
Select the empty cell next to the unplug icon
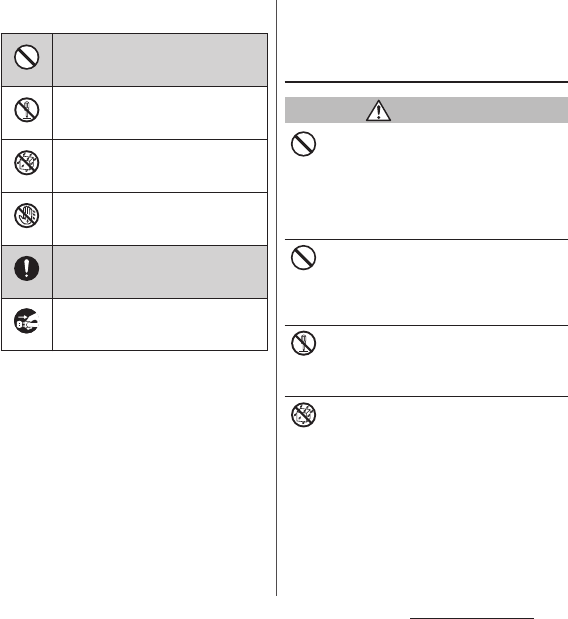160,325
